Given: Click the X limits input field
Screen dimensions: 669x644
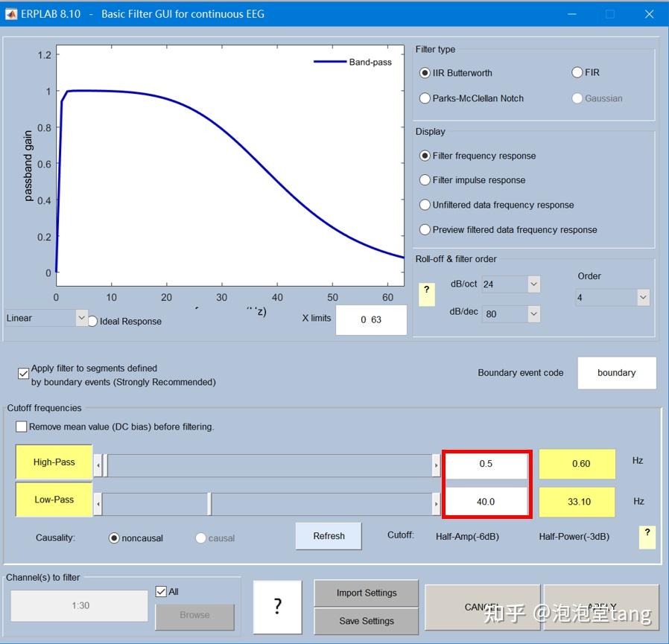Looking at the screenshot, I should pyautogui.click(x=371, y=320).
